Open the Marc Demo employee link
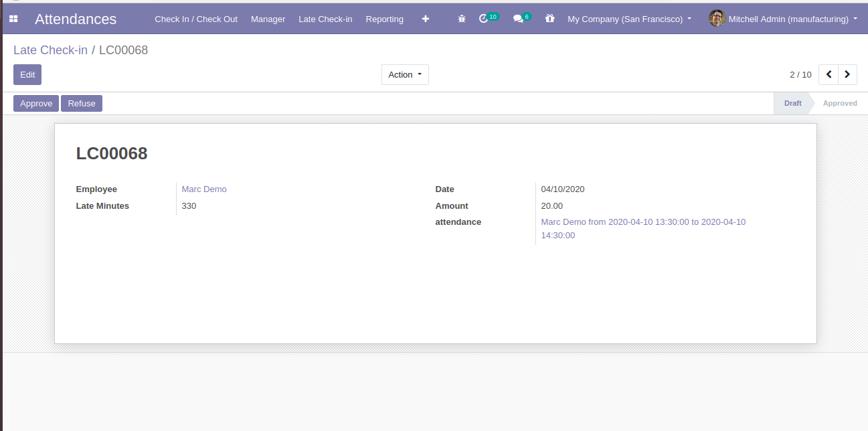The width and height of the screenshot is (868, 431). (204, 189)
